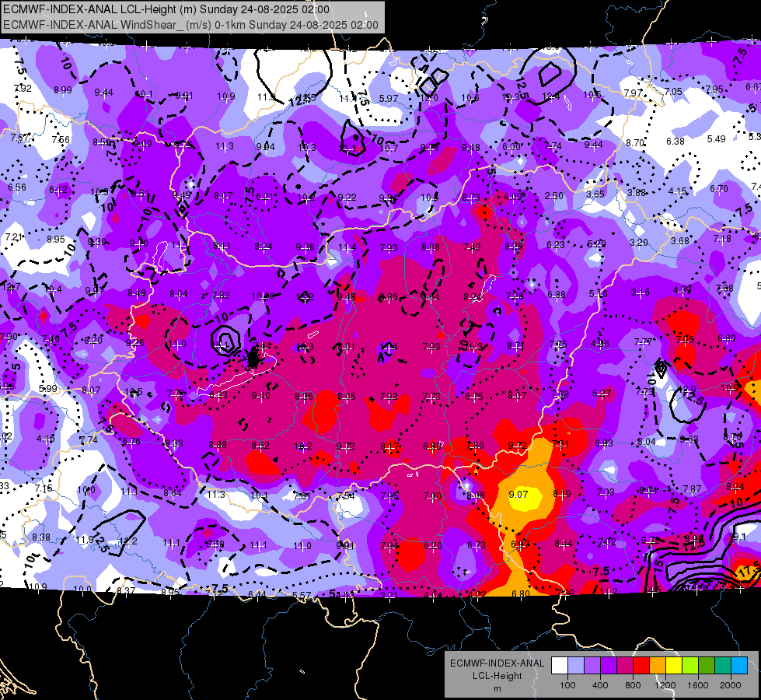Click the magenta legend swatch before 800
The image size is (761, 700).
click(x=625, y=666)
